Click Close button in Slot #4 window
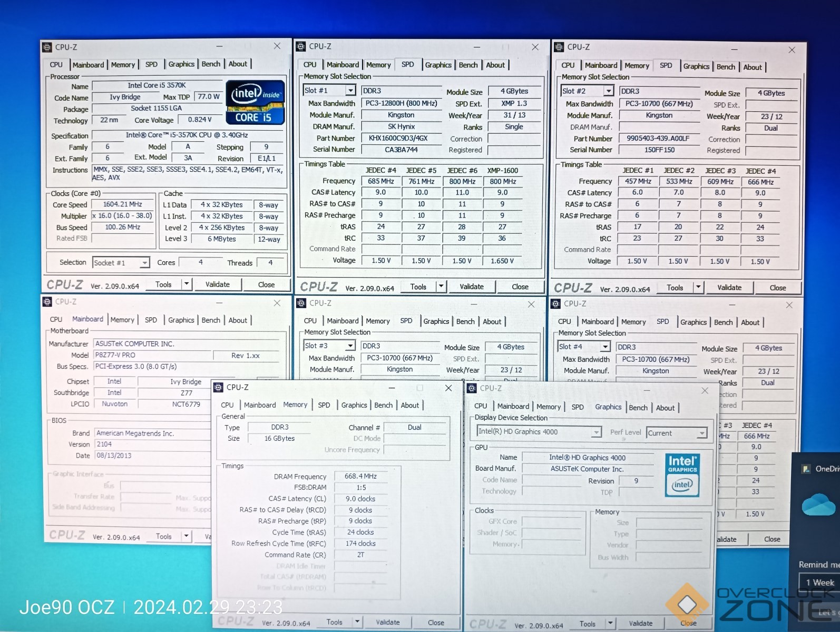This screenshot has width=840, height=632. coord(772,539)
